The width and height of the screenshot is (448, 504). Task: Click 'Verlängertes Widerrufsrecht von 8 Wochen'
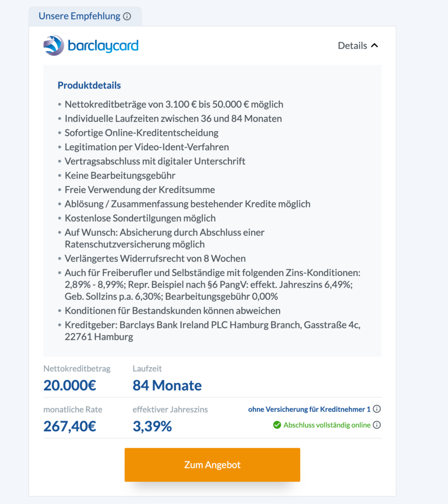[155, 258]
